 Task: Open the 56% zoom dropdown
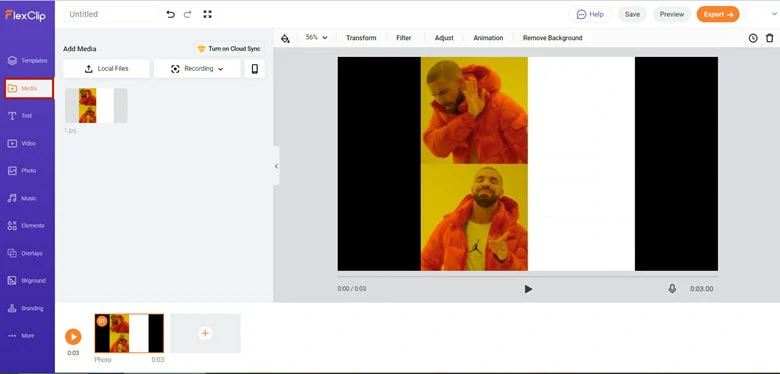click(316, 37)
